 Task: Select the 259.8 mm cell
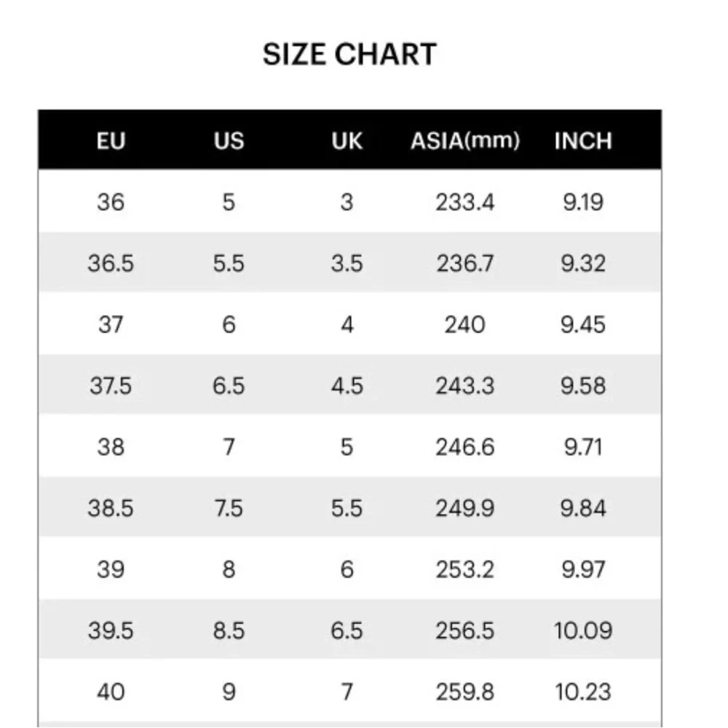point(465,691)
